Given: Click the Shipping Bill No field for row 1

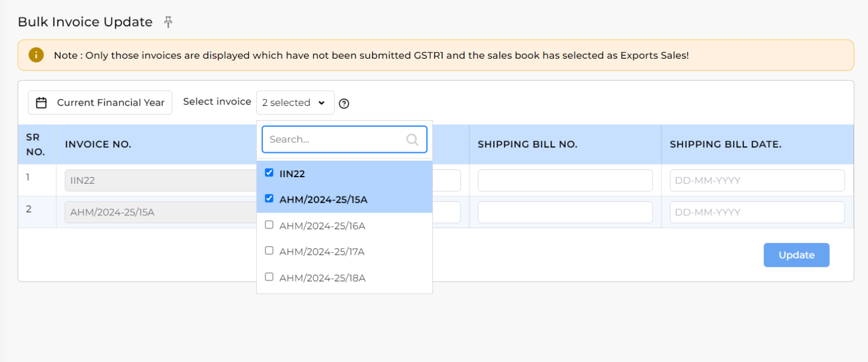Looking at the screenshot, I should pyautogui.click(x=564, y=180).
